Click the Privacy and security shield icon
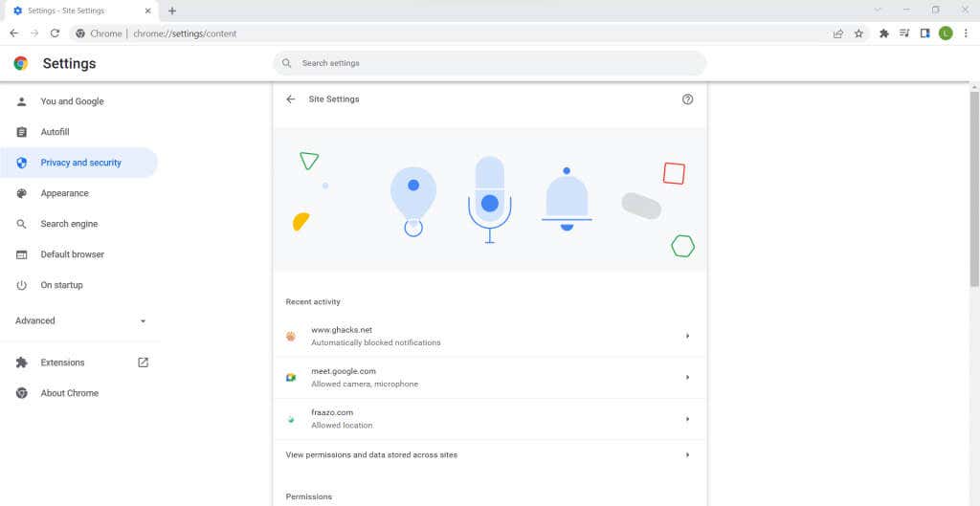Image resolution: width=980 pixels, height=506 pixels. 22,163
